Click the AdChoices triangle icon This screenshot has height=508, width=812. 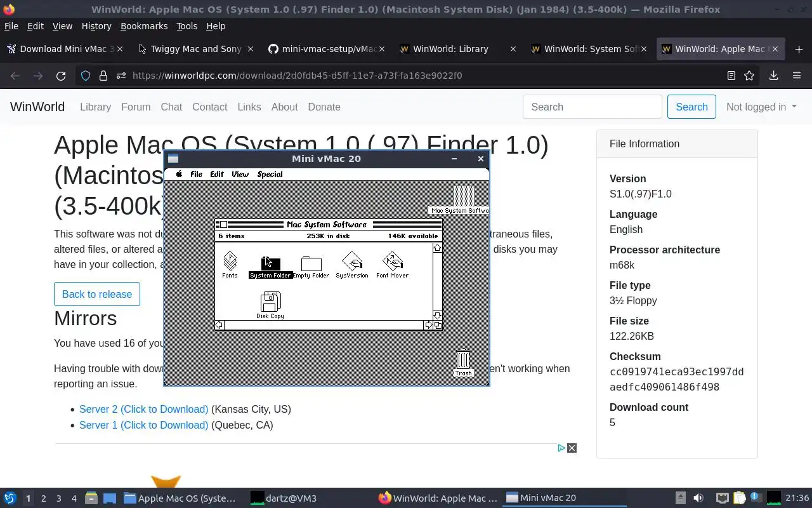561,448
